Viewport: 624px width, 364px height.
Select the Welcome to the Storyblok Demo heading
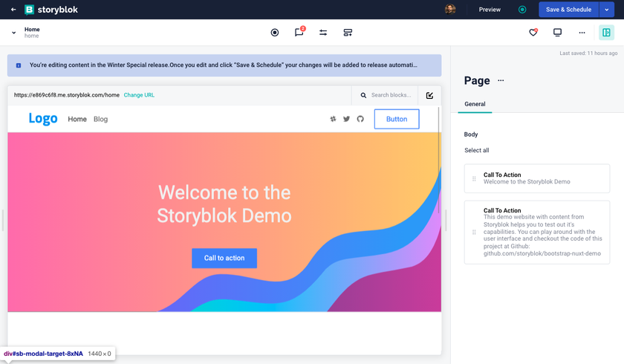coord(224,204)
